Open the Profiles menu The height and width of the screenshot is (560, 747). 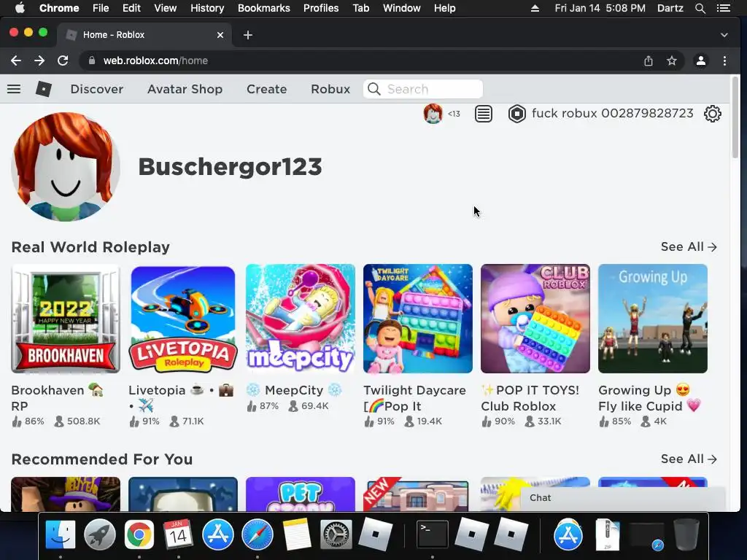coord(321,8)
